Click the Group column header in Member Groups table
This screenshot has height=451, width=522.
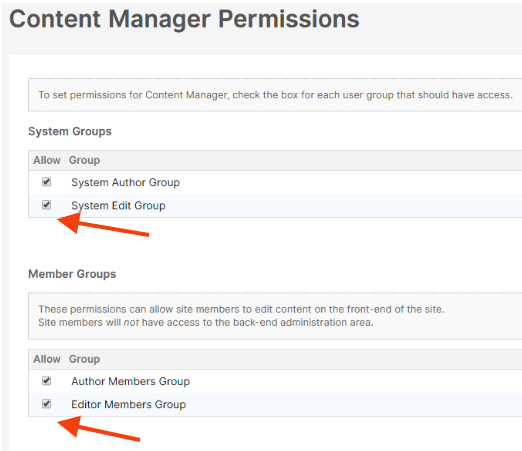(x=84, y=359)
